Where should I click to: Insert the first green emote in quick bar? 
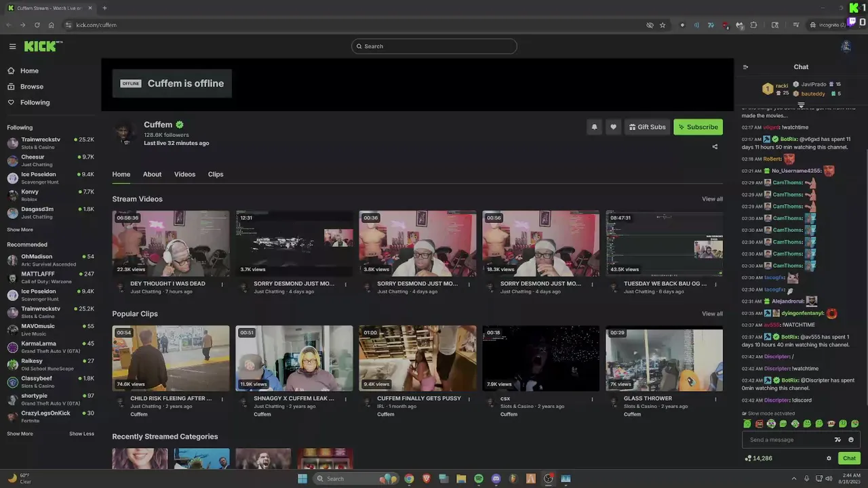[x=747, y=424]
